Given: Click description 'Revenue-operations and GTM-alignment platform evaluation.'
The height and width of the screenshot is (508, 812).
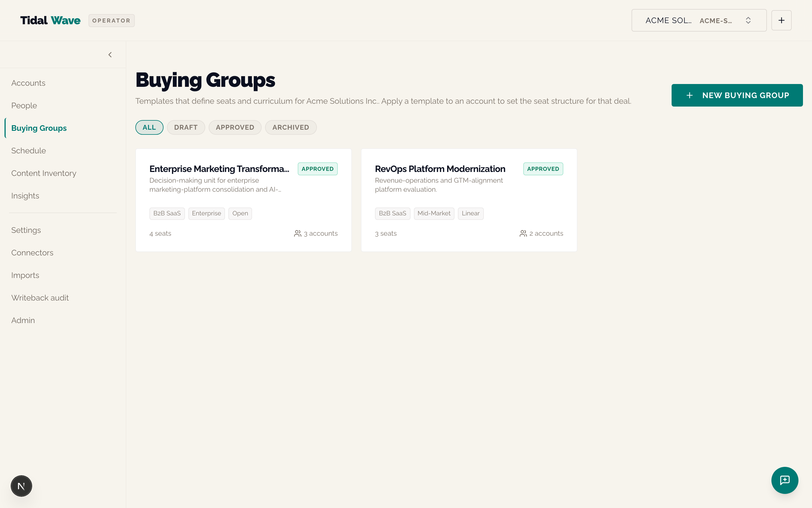Looking at the screenshot, I should click(x=439, y=185).
